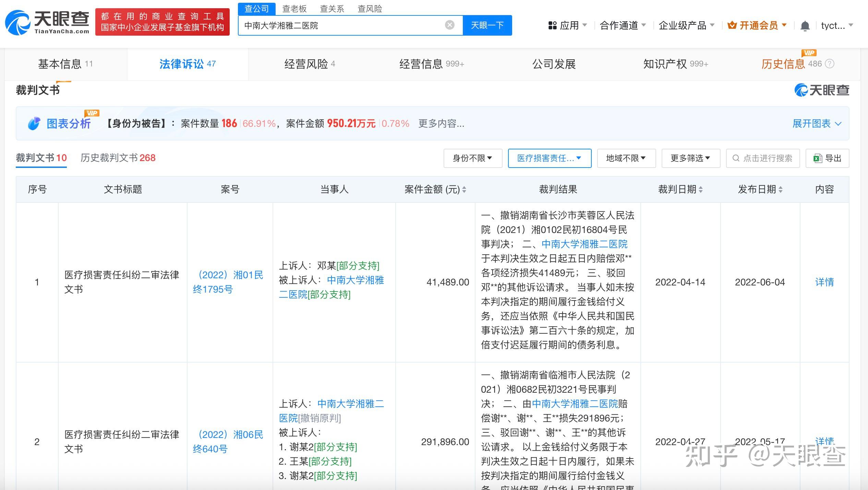The height and width of the screenshot is (490, 868).
Task: Click the 天眼一下 search button
Action: tap(487, 25)
